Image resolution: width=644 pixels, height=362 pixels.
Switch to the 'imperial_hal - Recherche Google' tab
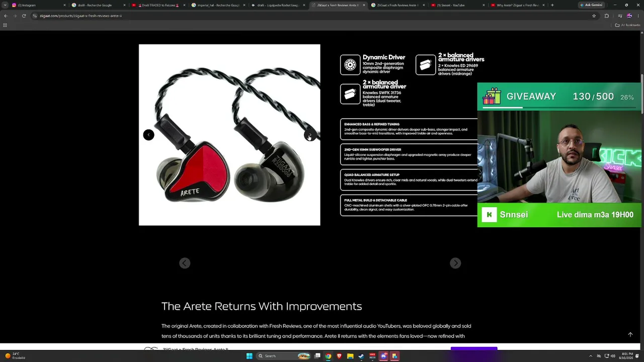(218, 5)
